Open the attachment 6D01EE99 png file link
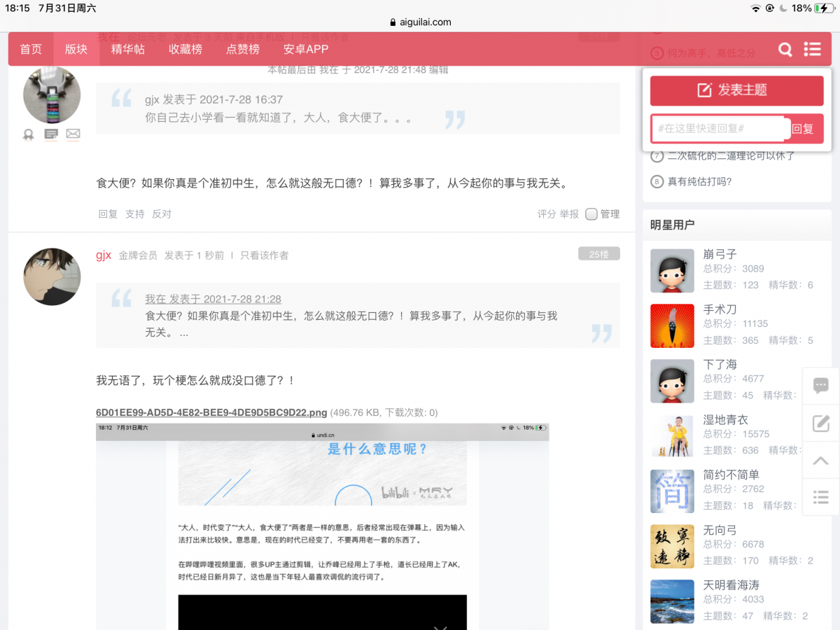The image size is (840, 630). coord(211,412)
